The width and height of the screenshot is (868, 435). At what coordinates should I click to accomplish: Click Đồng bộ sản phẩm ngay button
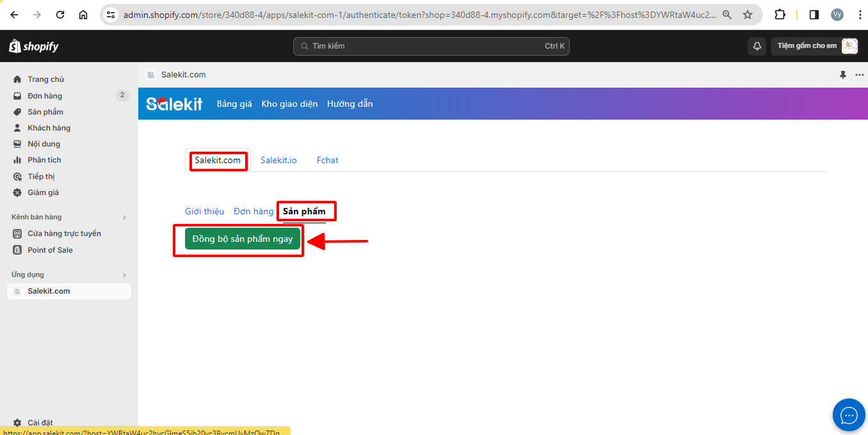pyautogui.click(x=243, y=239)
